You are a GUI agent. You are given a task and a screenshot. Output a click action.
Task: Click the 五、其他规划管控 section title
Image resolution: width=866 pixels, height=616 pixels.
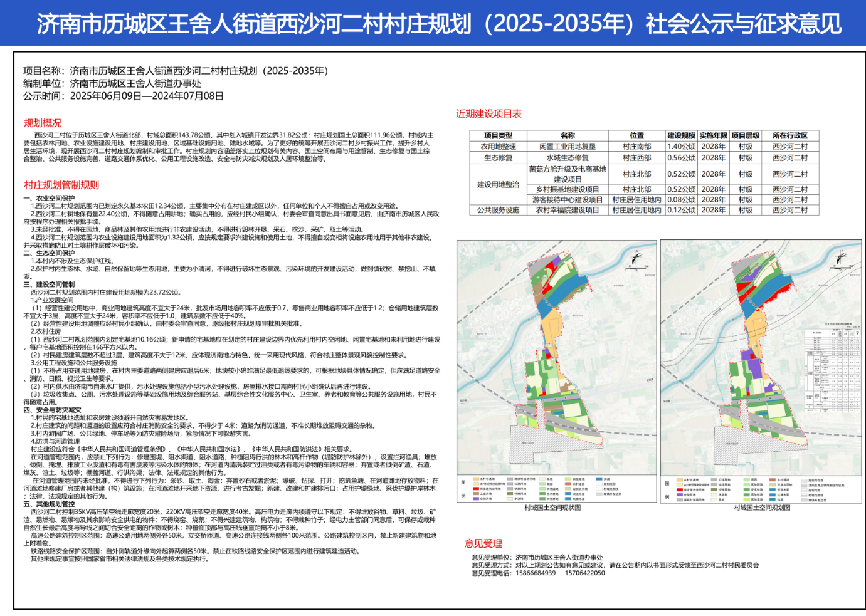(49, 504)
